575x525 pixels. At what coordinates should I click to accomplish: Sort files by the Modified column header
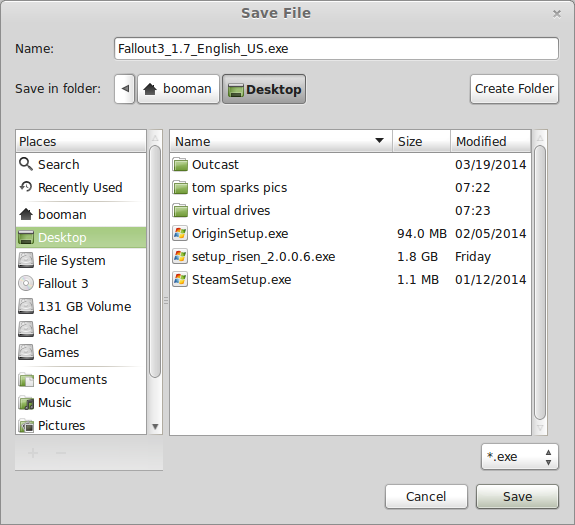click(491, 141)
